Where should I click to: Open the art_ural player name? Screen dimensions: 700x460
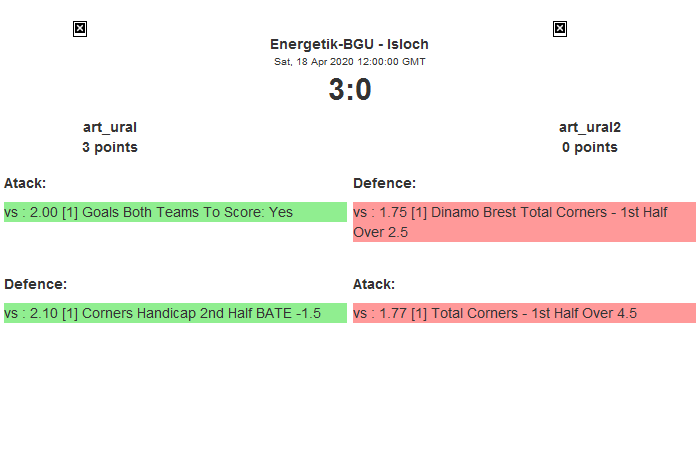(x=110, y=127)
